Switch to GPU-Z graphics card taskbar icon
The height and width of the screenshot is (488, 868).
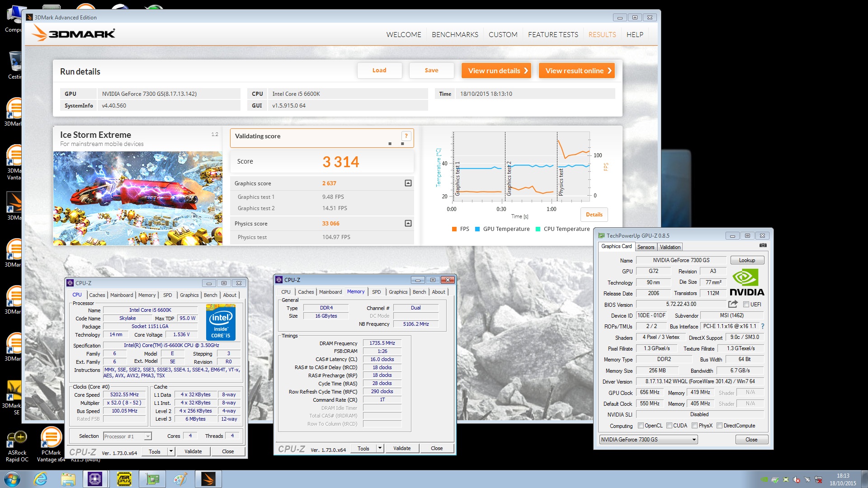(x=152, y=479)
